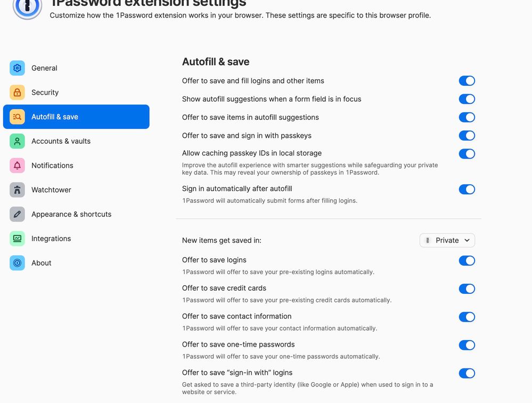Screen dimensions: 532x403
Task: Click the General gear icon
Action: pos(17,68)
